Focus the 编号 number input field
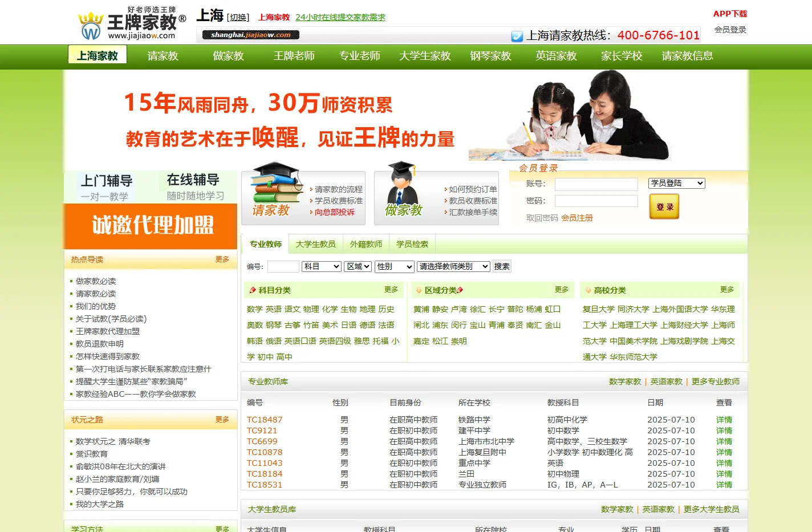812x532 pixels. [283, 266]
